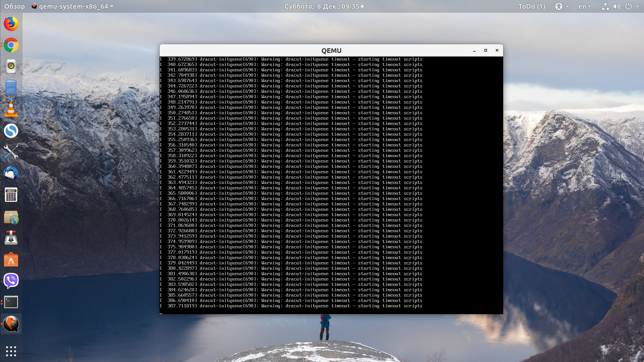The height and width of the screenshot is (362, 644).
Task: Click the log line with timestamp 339.672869
Action: tap(291, 59)
